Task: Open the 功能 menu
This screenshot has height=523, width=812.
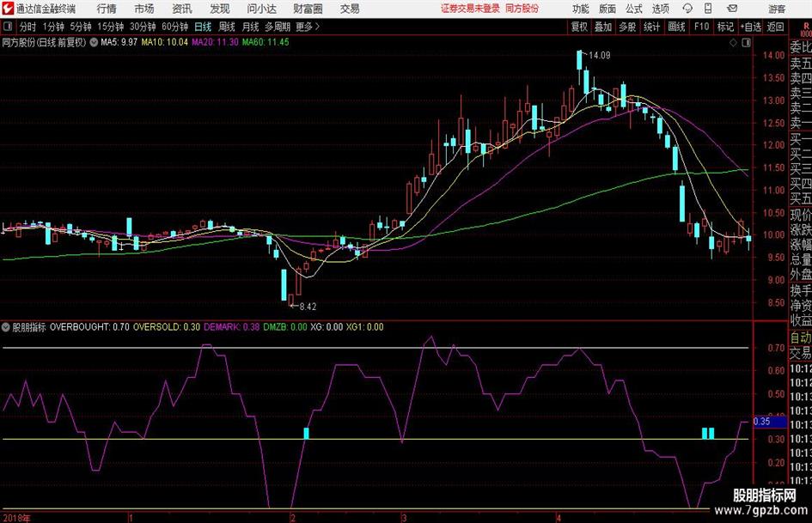Action: 581,9
